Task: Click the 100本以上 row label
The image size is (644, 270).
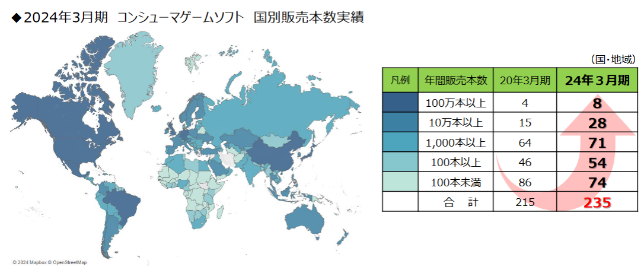Action: click(455, 163)
